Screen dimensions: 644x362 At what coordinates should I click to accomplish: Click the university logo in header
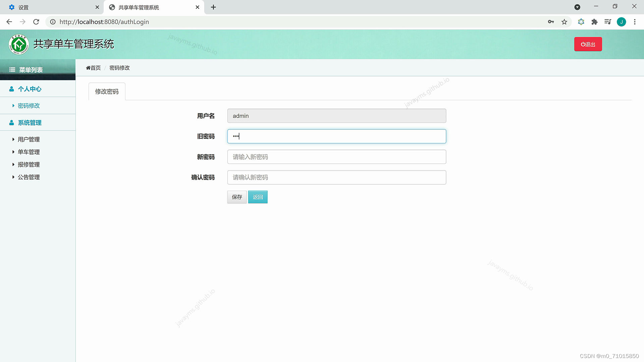click(19, 44)
